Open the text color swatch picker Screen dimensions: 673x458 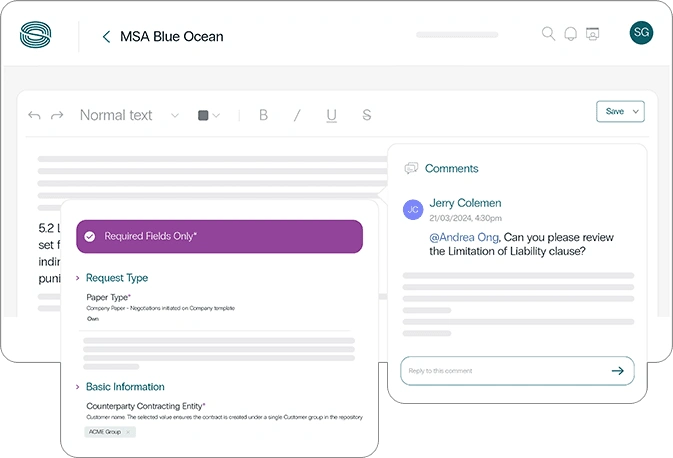[208, 116]
